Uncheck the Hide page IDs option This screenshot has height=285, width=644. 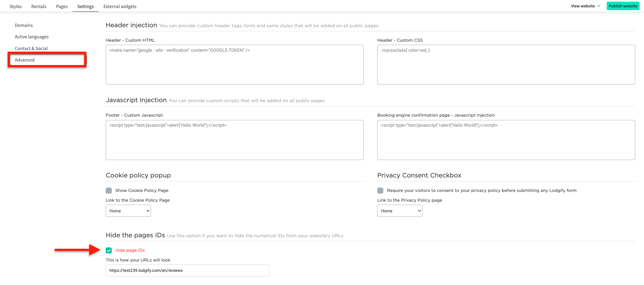109,250
